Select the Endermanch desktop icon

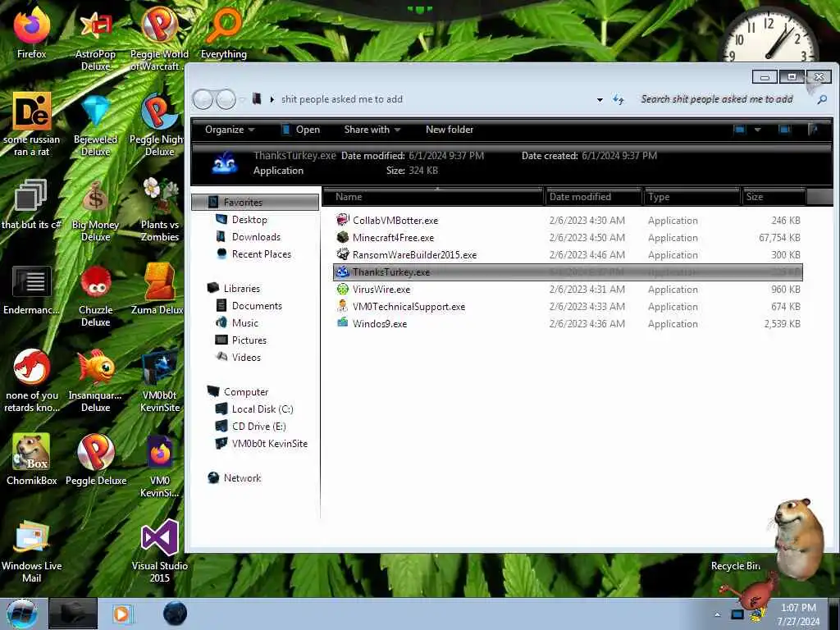coord(32,290)
